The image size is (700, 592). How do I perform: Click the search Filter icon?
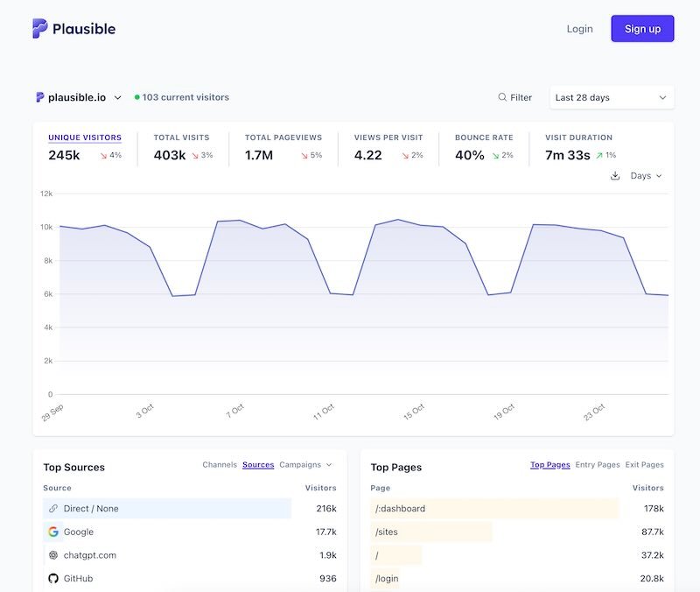pyautogui.click(x=500, y=97)
